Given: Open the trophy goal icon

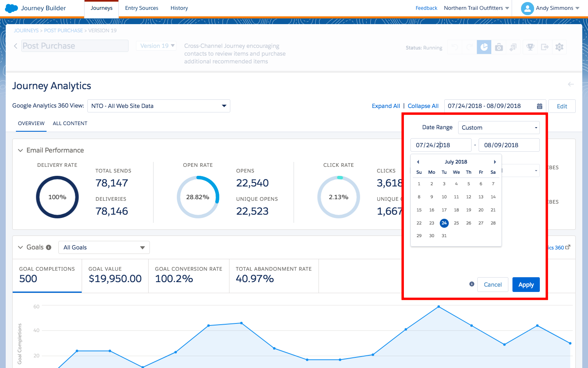Looking at the screenshot, I should click(x=530, y=47).
